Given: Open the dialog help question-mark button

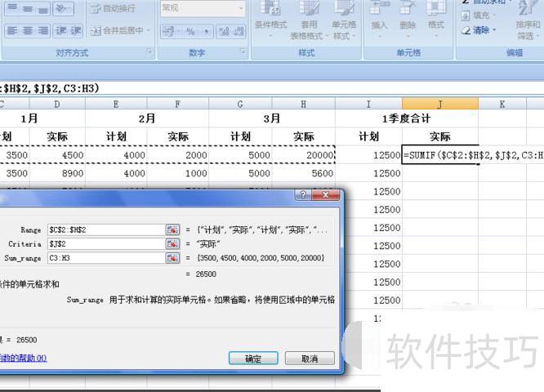Looking at the screenshot, I should (x=304, y=196).
